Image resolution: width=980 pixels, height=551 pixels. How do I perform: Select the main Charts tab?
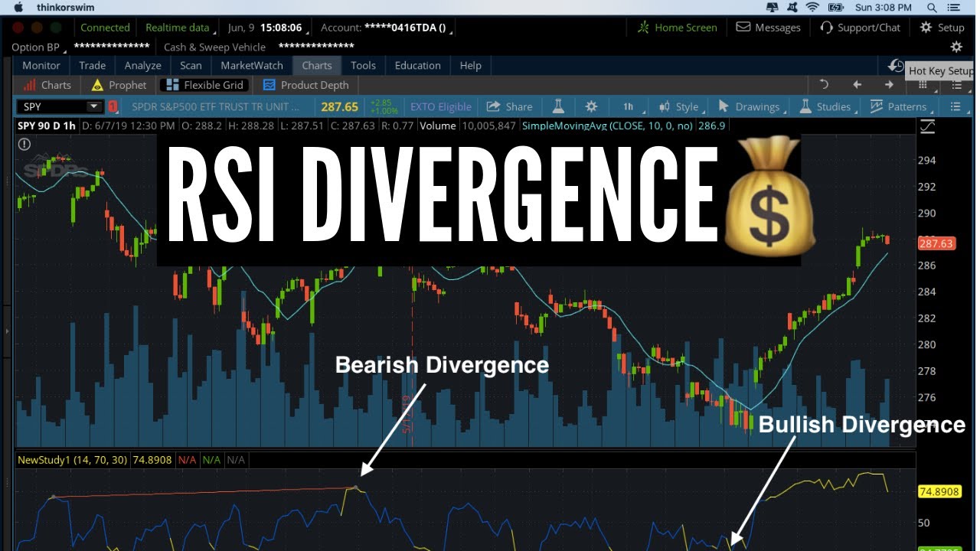point(317,65)
